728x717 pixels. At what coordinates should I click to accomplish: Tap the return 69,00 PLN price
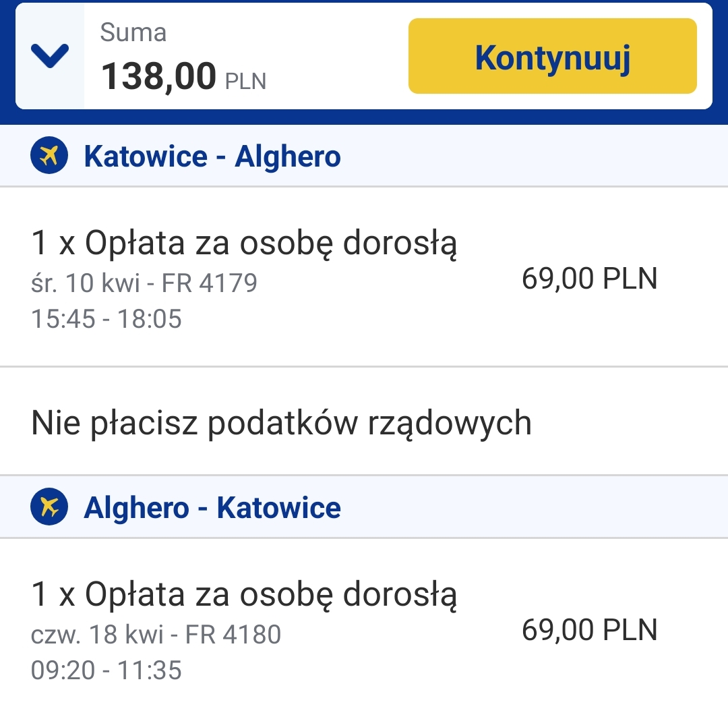590,629
